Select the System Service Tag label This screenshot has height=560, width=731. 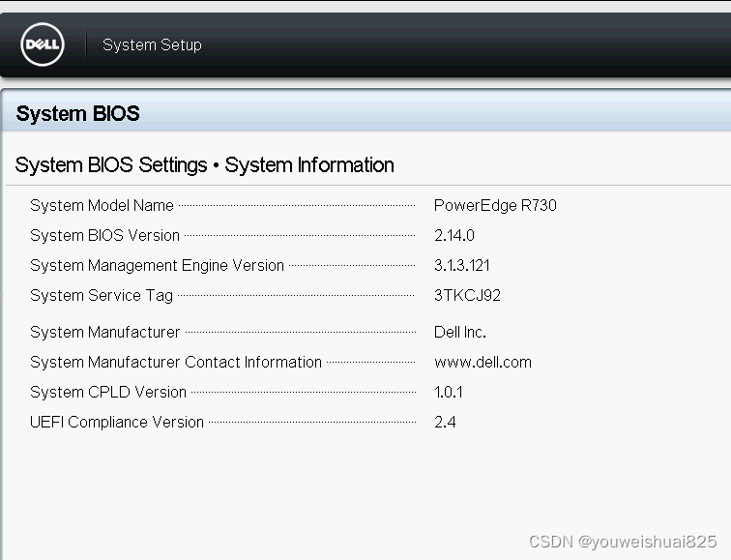pyautogui.click(x=102, y=296)
